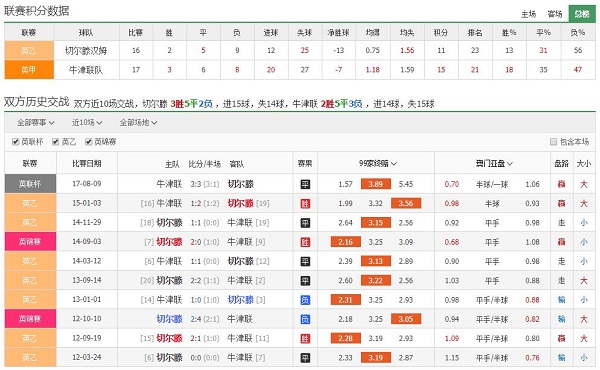Click the date 12-09-19 in match list
This screenshot has width=600, height=370.
87,338
